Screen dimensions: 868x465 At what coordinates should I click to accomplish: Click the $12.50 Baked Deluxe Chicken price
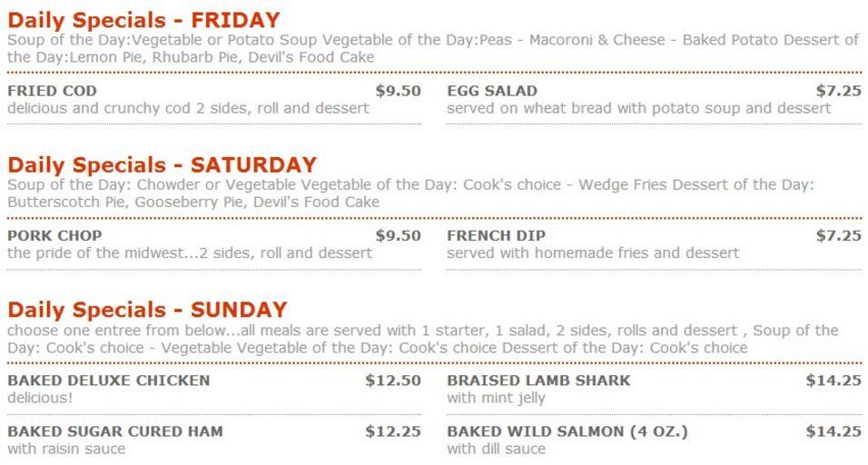pos(393,381)
